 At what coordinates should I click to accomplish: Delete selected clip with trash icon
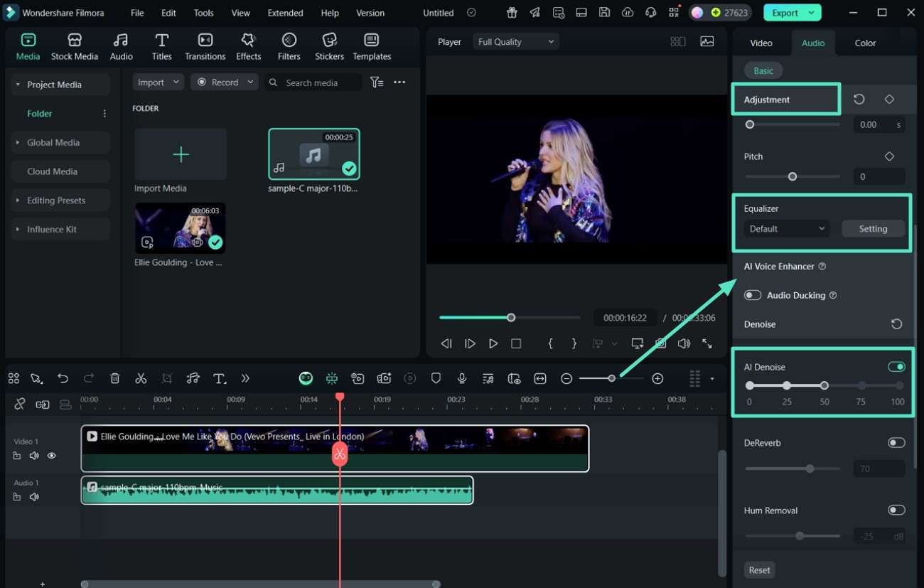[x=115, y=378]
